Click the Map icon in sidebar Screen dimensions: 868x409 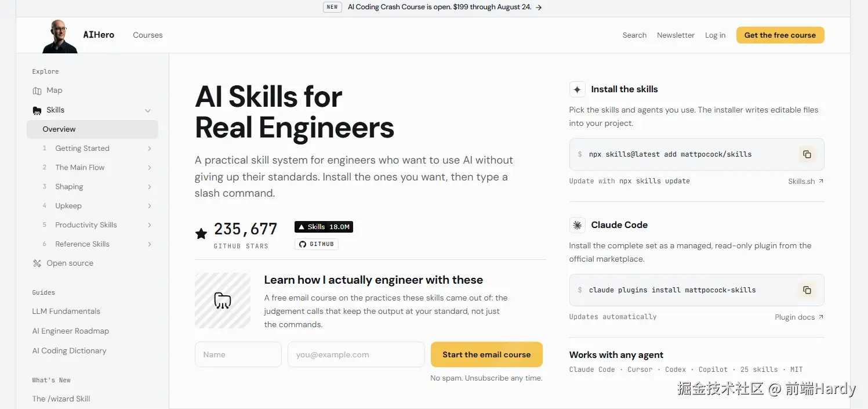click(37, 91)
